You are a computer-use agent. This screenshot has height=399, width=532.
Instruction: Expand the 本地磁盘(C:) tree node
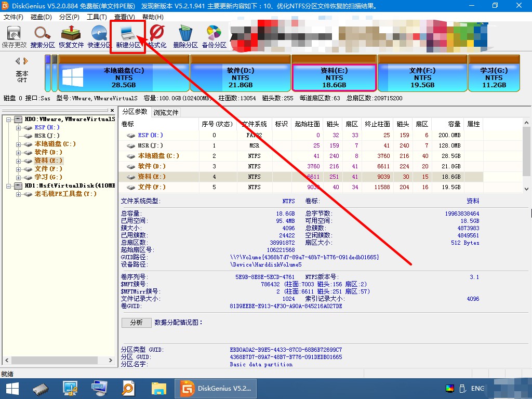click(18, 144)
